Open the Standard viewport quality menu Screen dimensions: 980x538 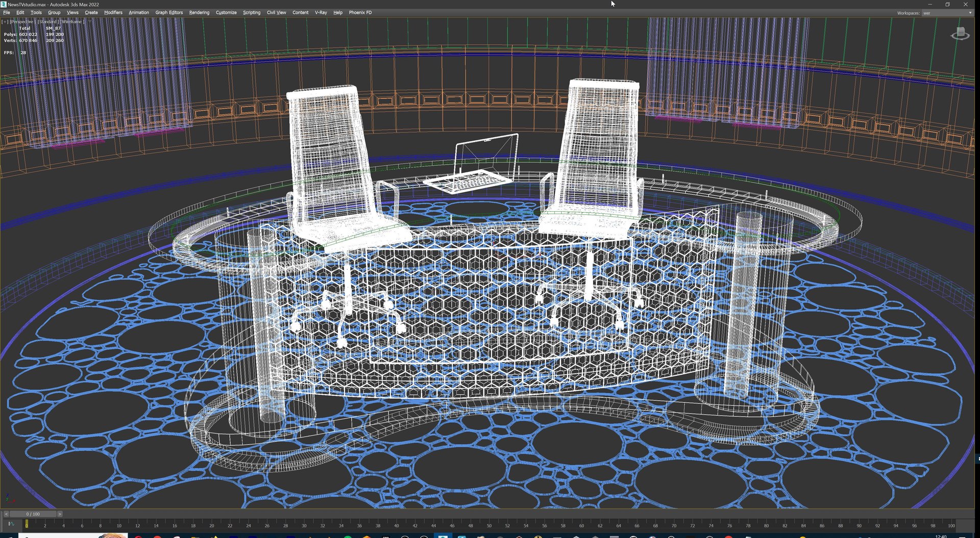(47, 21)
